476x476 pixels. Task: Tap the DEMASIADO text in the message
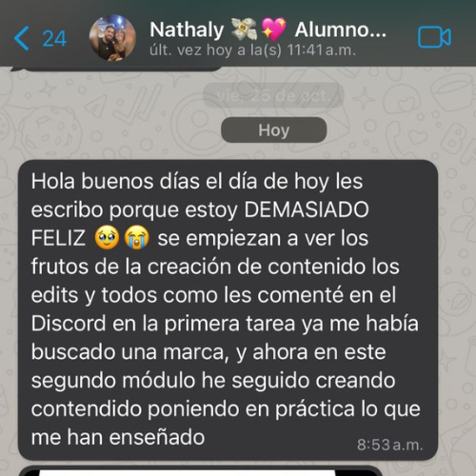[307, 209]
